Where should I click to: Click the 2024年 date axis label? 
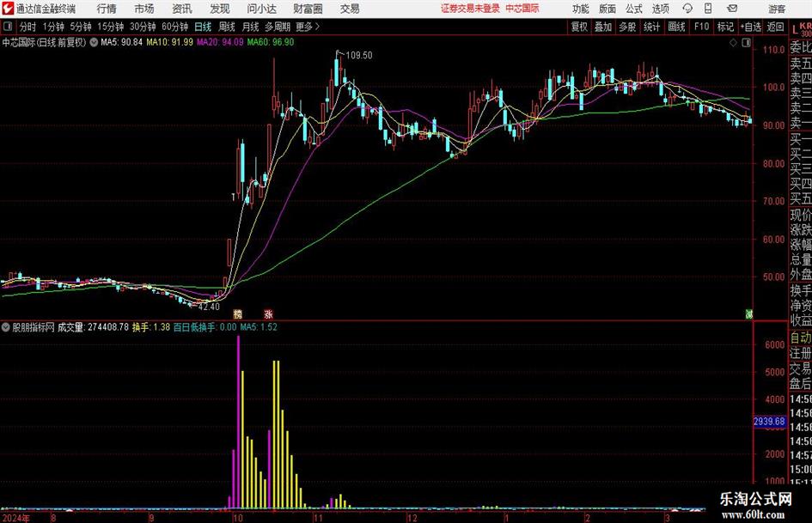[16, 518]
